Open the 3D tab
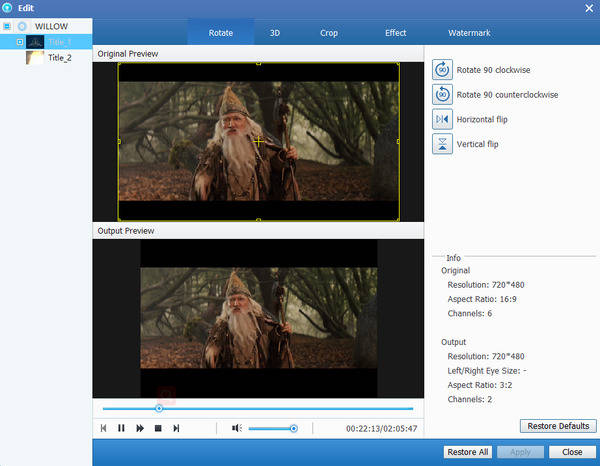 tap(275, 33)
